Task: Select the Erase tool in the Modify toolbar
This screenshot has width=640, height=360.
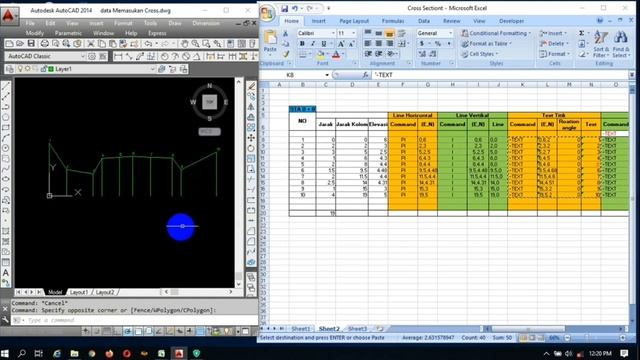Action: pyautogui.click(x=251, y=86)
